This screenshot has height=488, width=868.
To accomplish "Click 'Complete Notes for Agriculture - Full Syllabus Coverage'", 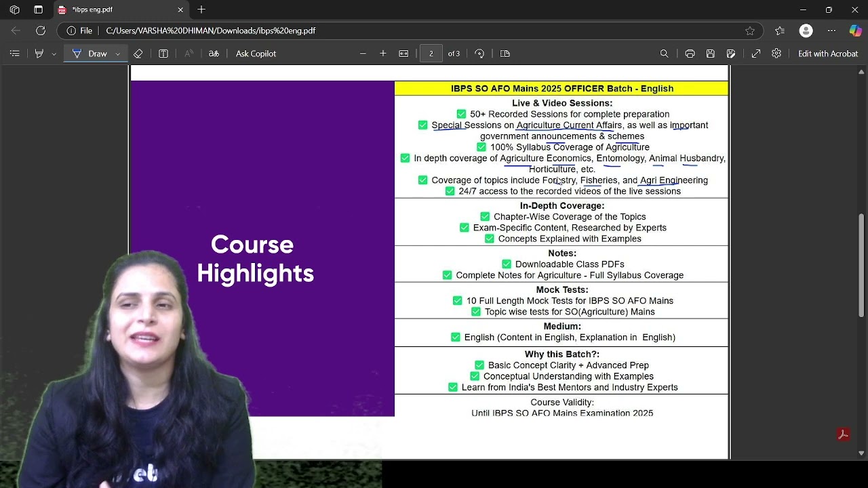I will 570,275.
